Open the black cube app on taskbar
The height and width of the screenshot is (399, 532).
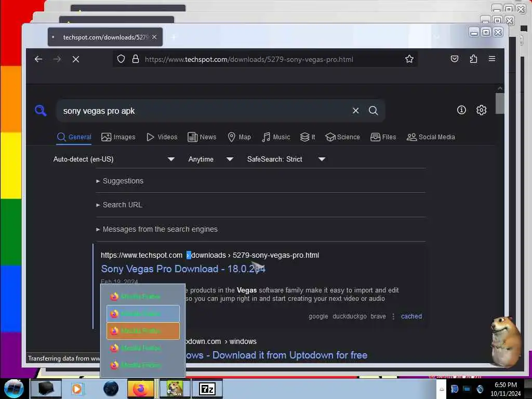pos(46,389)
